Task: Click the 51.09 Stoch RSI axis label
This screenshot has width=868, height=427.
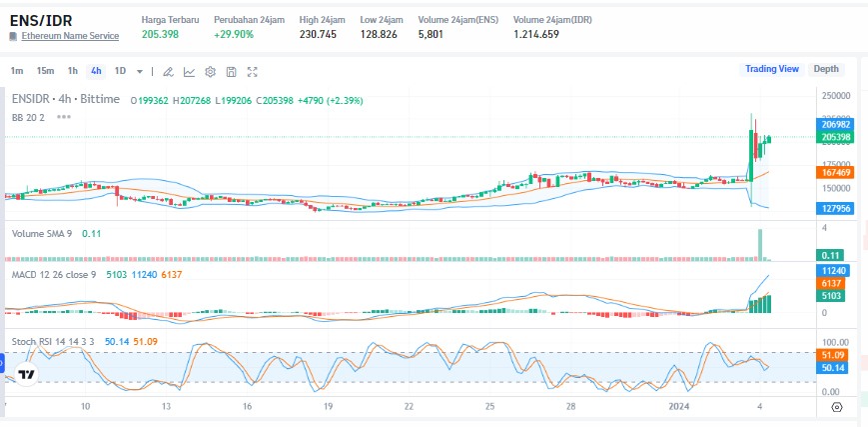Action: 830,355
